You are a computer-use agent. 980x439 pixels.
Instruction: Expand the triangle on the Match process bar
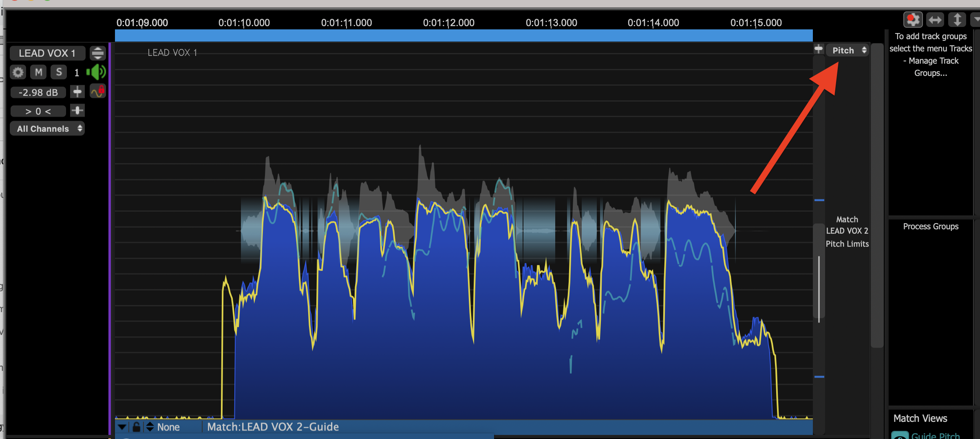tap(122, 427)
